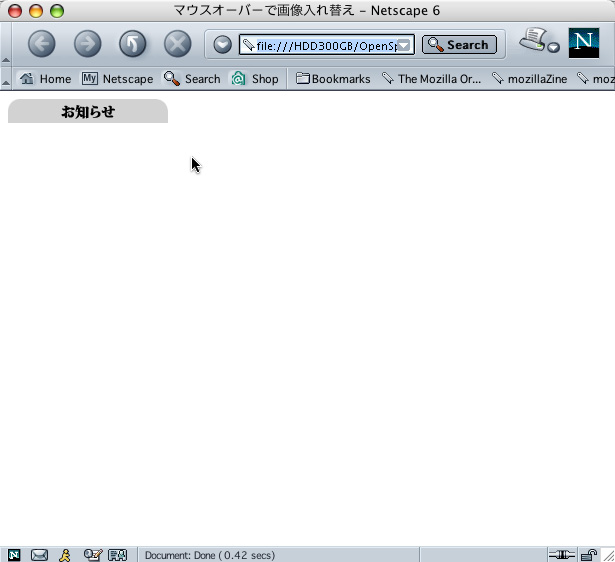Close the window with the red button
615x562 pixels.
click(x=15, y=11)
